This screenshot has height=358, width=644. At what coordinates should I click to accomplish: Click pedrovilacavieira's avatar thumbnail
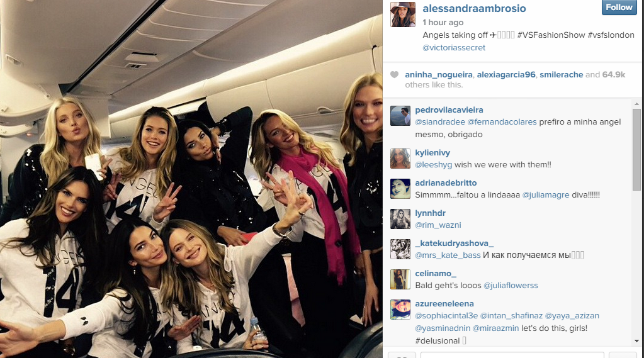point(400,116)
